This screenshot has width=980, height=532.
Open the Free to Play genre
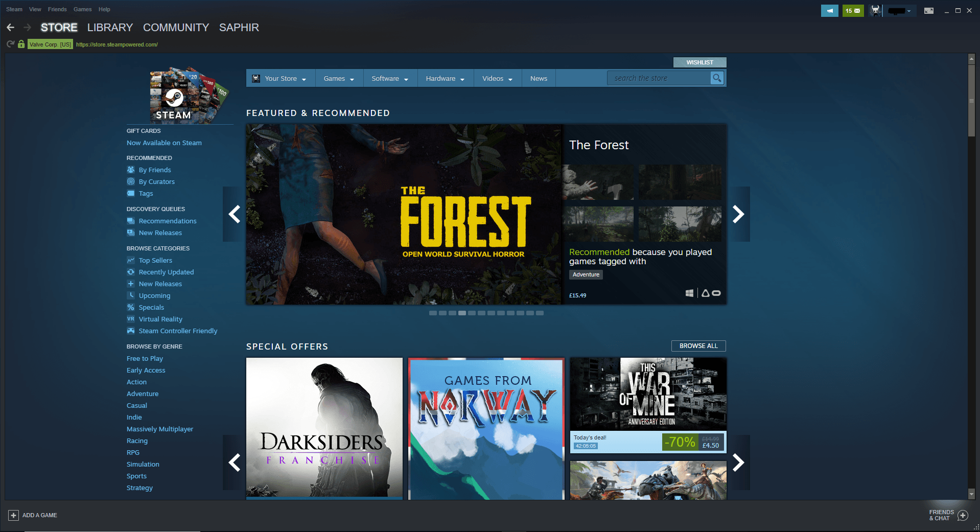point(145,359)
